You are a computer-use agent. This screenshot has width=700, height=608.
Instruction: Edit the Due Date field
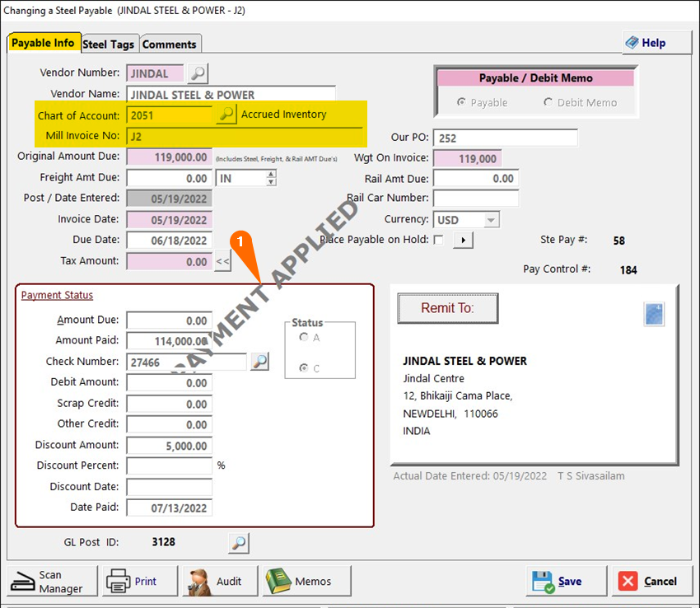[170, 241]
